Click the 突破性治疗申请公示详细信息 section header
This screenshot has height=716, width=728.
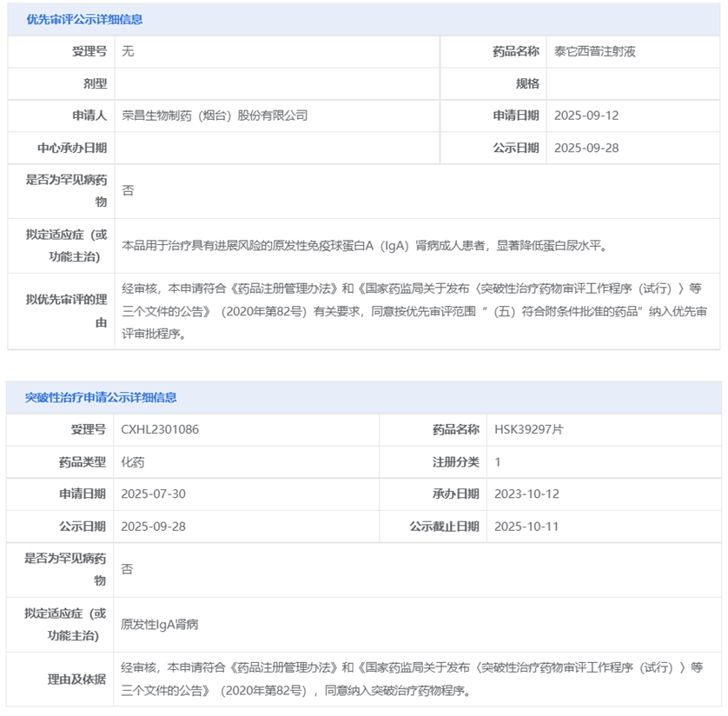(x=101, y=397)
